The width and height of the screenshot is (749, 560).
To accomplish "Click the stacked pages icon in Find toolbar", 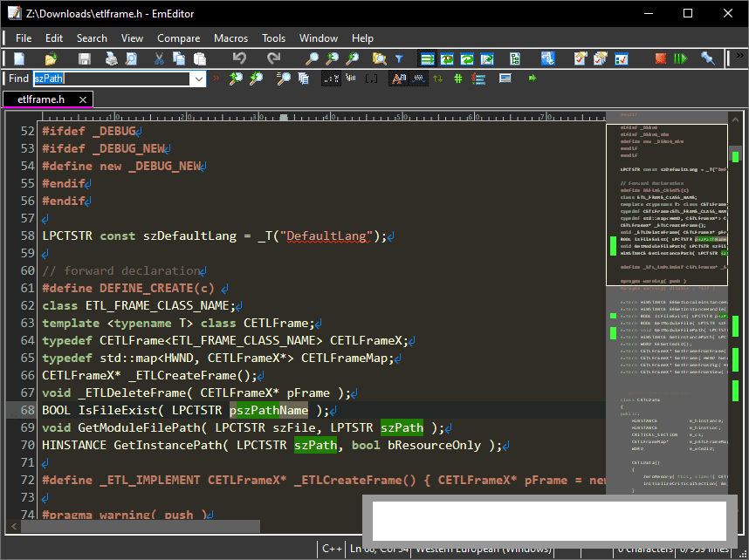I will tap(303, 79).
